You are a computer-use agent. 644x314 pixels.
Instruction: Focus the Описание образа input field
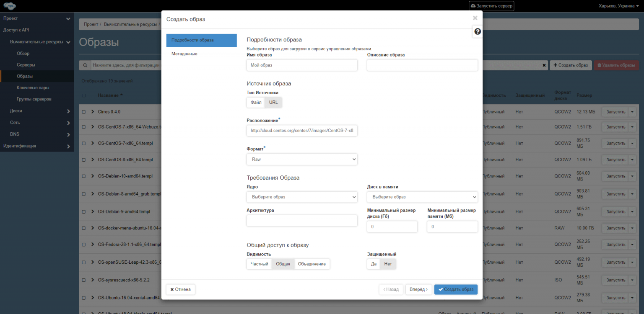(422, 65)
